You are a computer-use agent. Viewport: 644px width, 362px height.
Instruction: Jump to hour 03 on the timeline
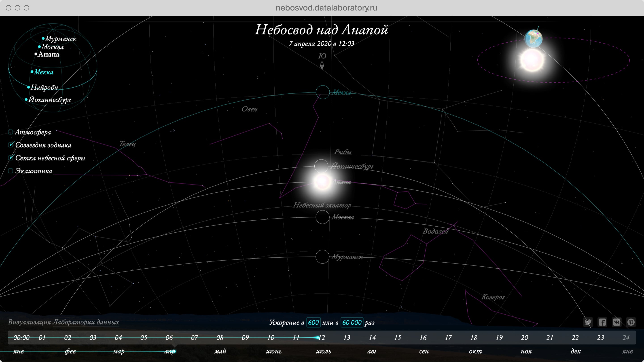coord(93,338)
